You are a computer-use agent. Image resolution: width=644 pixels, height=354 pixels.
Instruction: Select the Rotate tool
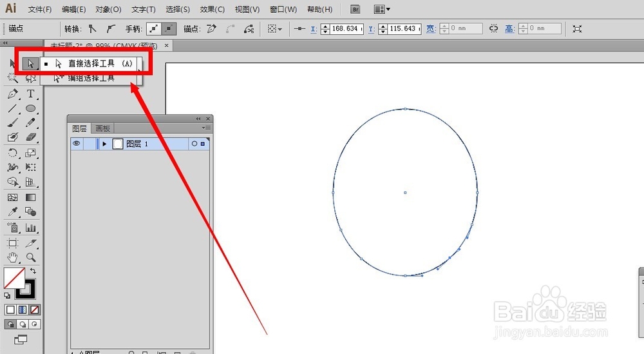pos(13,153)
